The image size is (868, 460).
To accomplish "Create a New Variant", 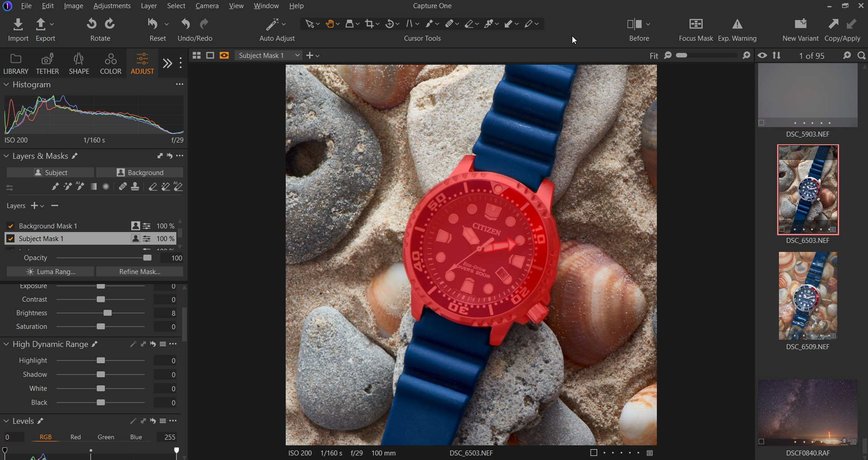I will click(x=800, y=24).
